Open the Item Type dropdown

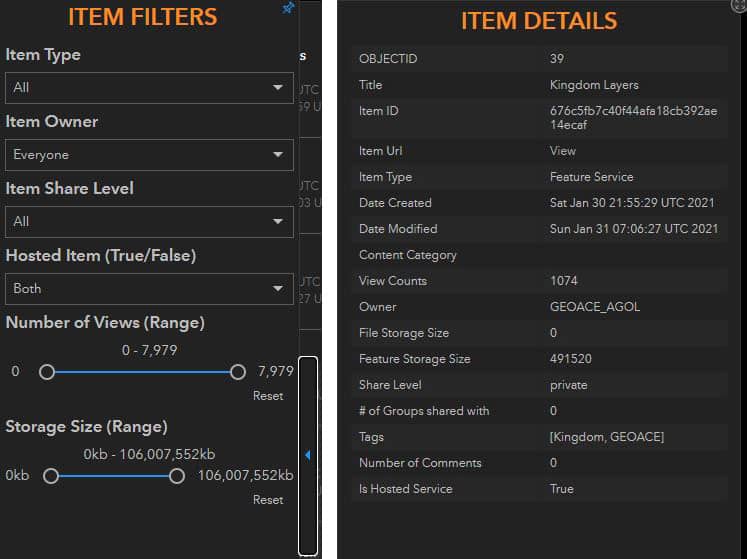(149, 88)
